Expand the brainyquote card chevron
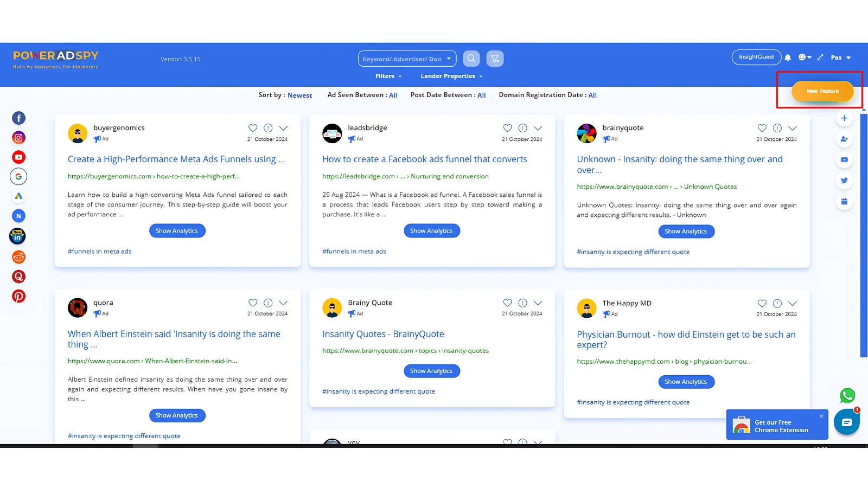This screenshot has height=488, width=868. click(793, 128)
